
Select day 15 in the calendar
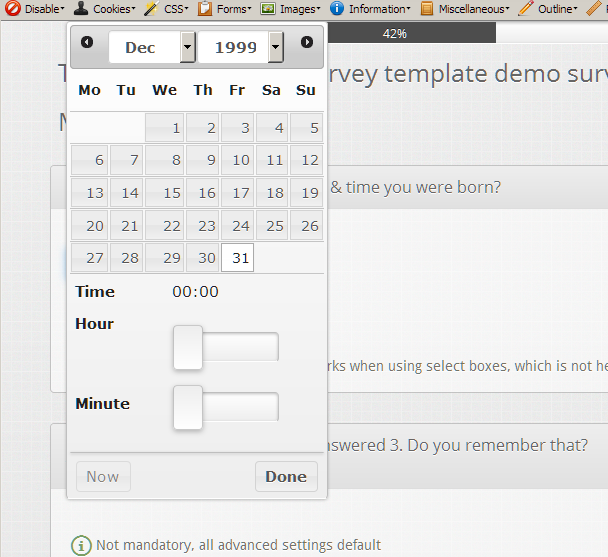(164, 193)
